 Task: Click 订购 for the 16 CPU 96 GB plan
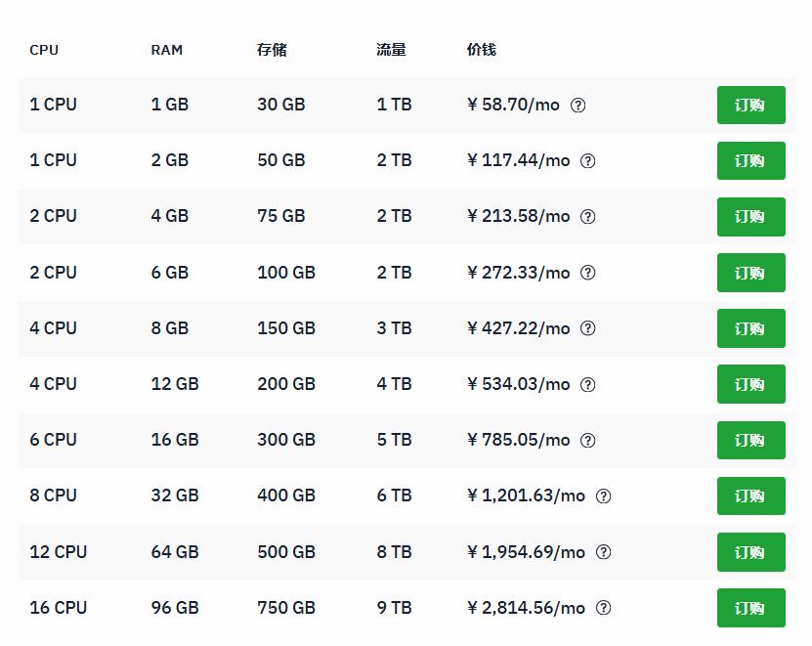pyautogui.click(x=750, y=607)
